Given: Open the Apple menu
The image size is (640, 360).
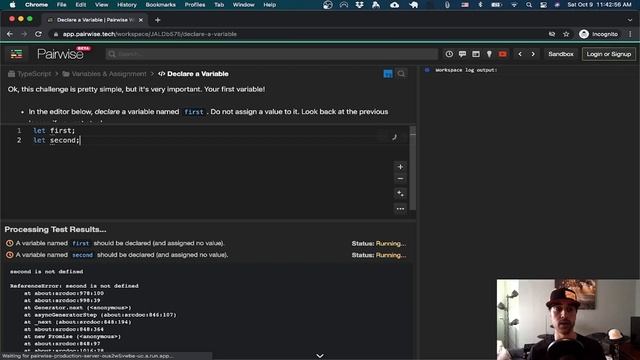Looking at the screenshot, I should 12,4.
